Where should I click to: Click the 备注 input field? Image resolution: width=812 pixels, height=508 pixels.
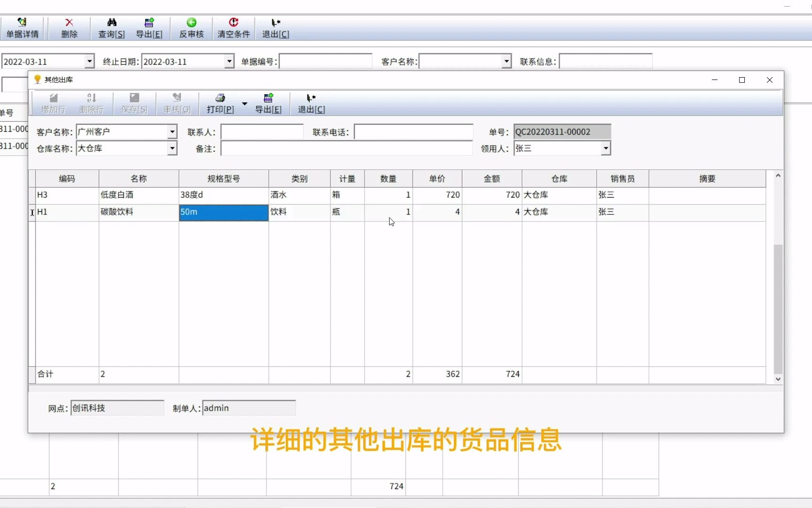(x=347, y=149)
